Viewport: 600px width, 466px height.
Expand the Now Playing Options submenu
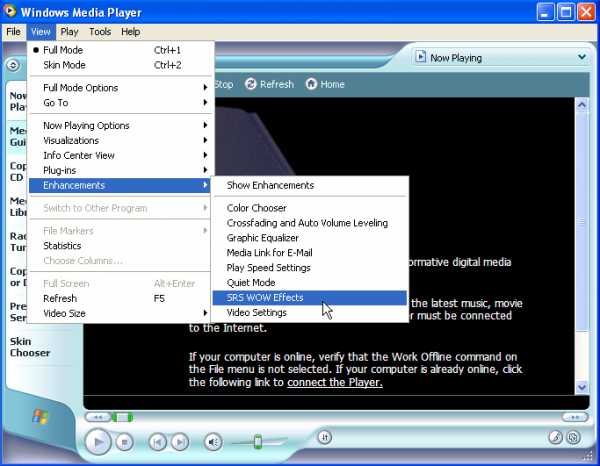click(120, 125)
